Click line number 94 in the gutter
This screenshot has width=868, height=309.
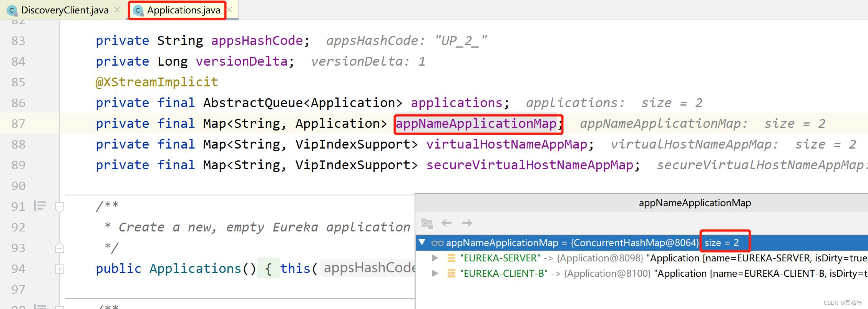(18, 269)
